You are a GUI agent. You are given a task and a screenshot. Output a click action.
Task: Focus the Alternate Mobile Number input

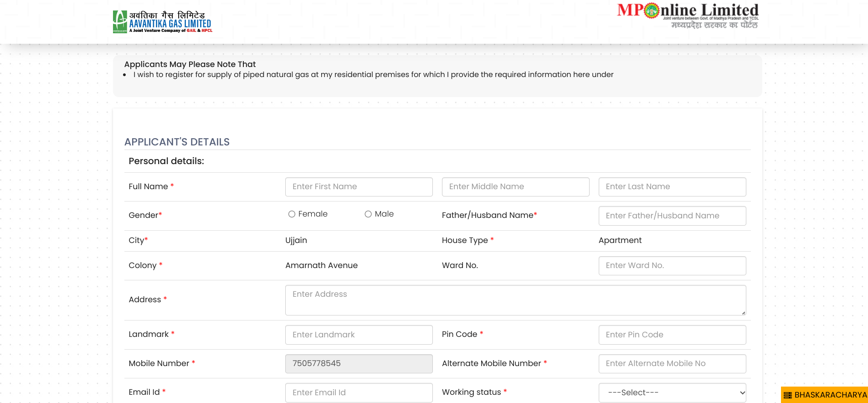672,364
